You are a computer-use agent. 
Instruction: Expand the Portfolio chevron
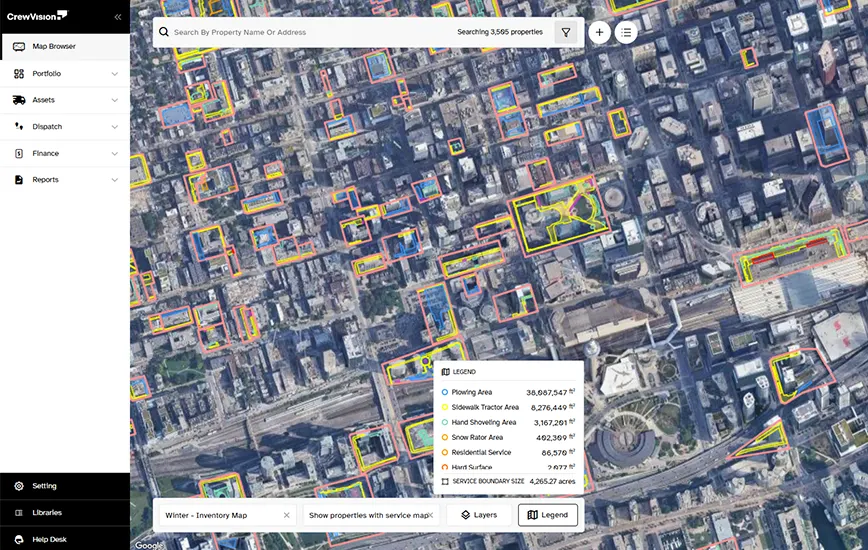pos(115,74)
